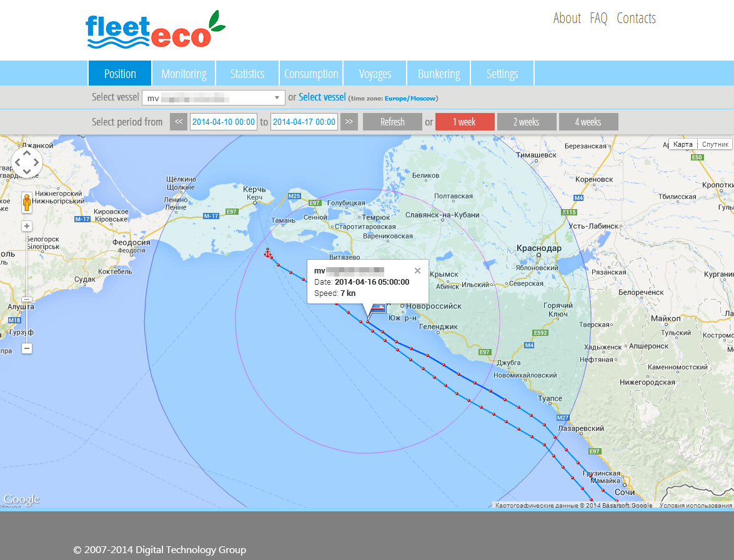Click the Феодосия city label

132,242
